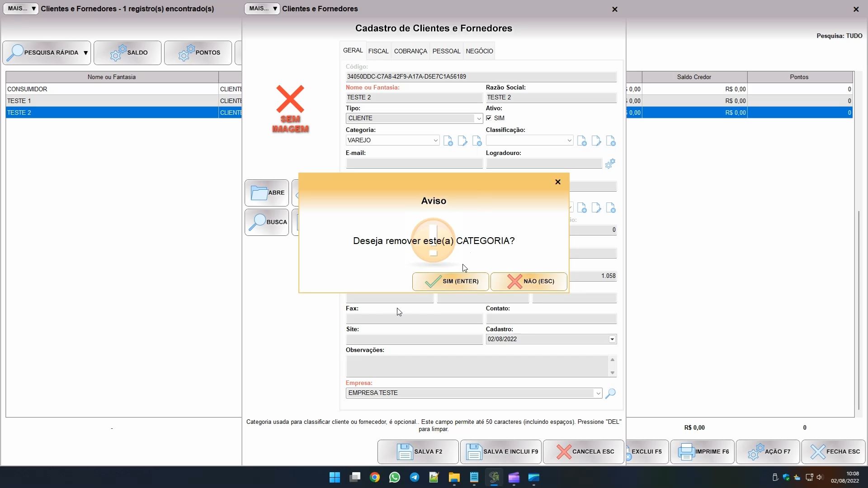The image size is (868, 488).
Task: Switch to the FISCAL tab
Action: coord(378,51)
